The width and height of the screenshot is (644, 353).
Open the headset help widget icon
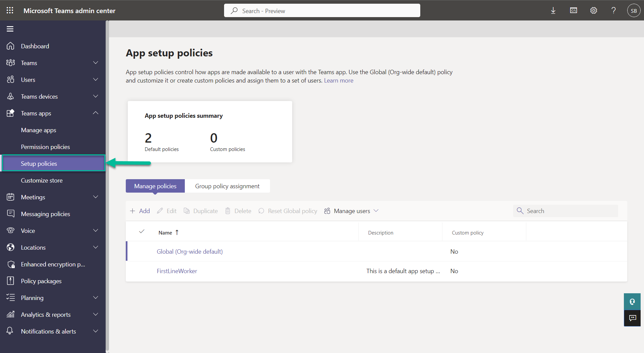point(632,302)
